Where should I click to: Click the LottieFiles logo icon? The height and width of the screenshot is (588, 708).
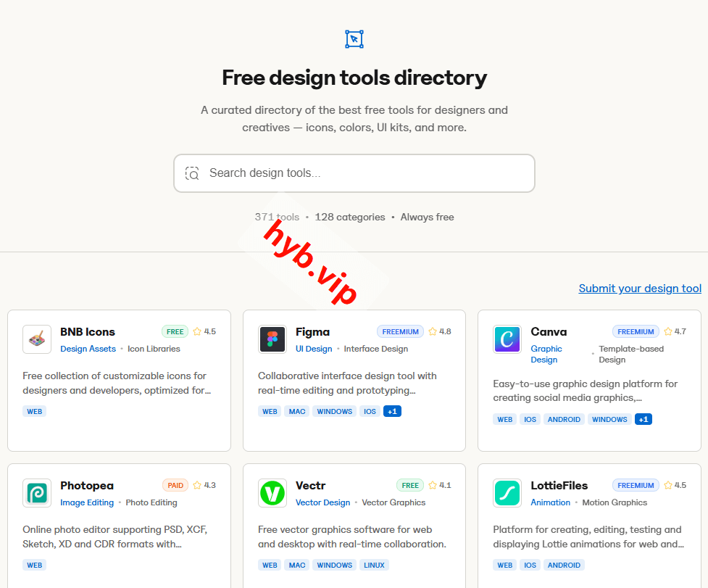click(x=507, y=492)
